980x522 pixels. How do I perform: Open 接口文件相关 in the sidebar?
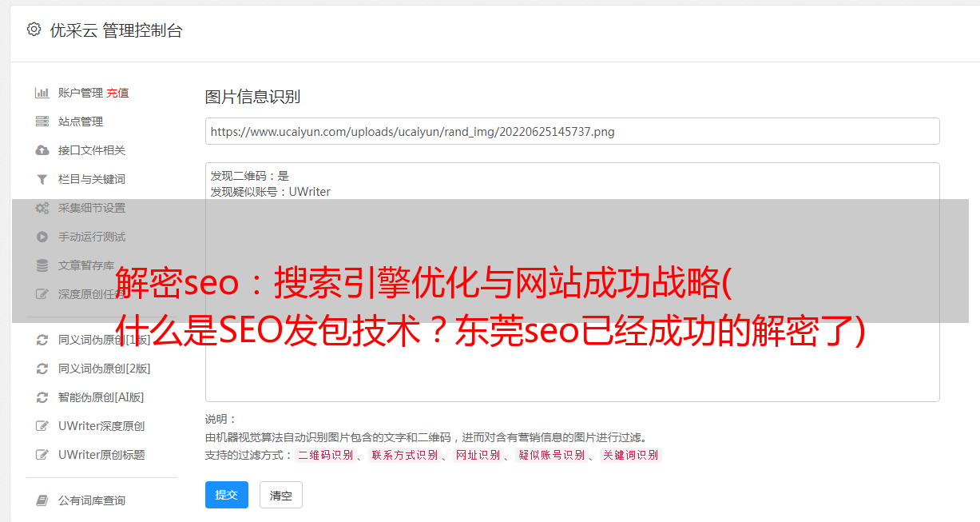coord(92,150)
